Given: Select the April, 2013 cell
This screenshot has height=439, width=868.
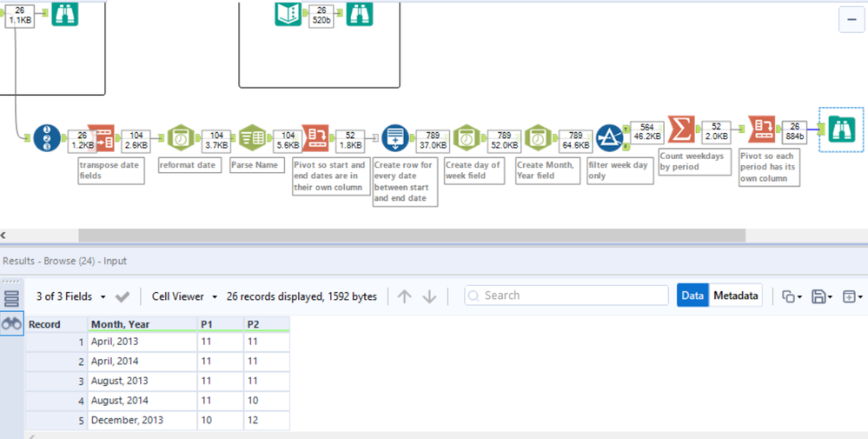Looking at the screenshot, I should 142,342.
